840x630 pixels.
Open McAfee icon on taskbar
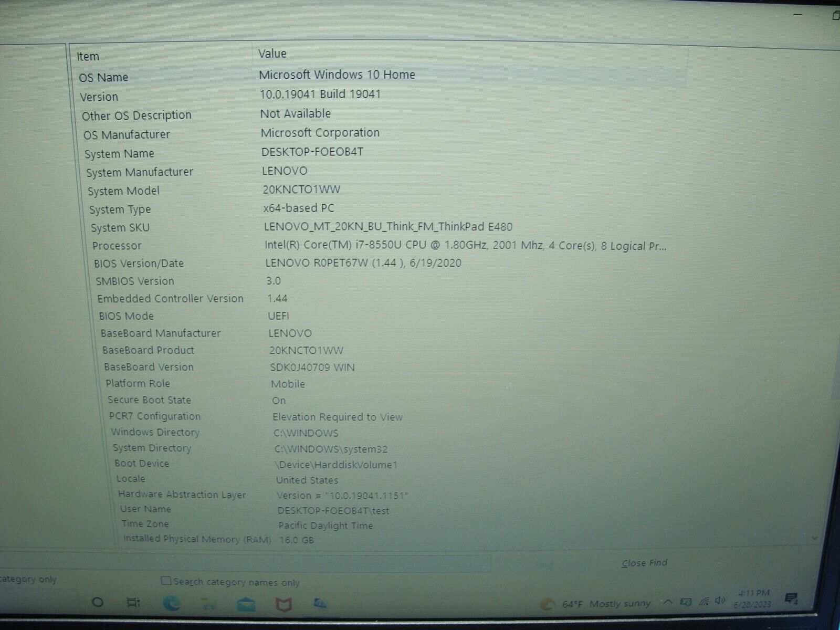coord(284,605)
